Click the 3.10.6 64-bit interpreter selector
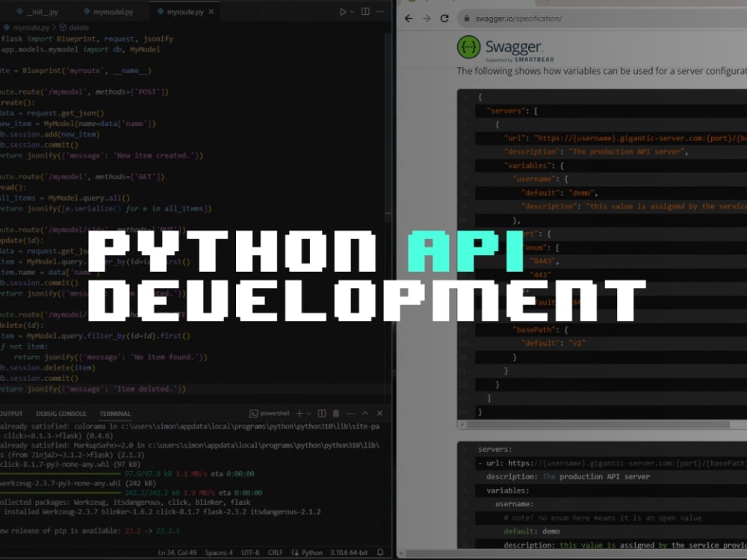The image size is (747, 560). tap(349, 553)
